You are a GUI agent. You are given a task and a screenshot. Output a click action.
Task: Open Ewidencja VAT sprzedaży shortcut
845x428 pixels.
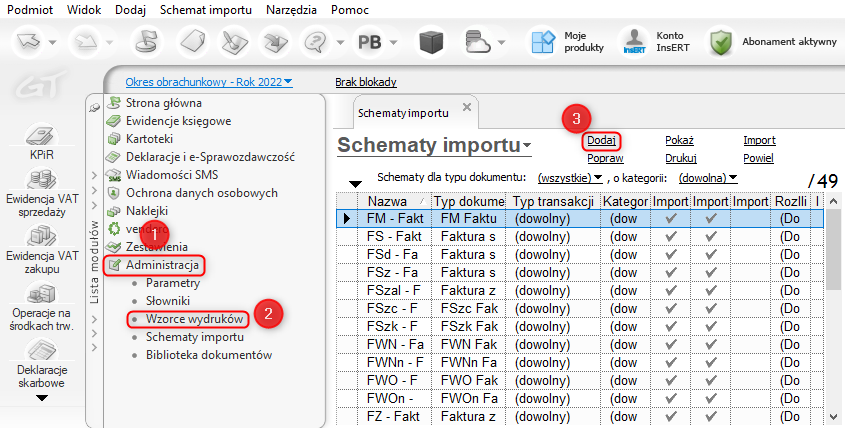click(x=42, y=193)
